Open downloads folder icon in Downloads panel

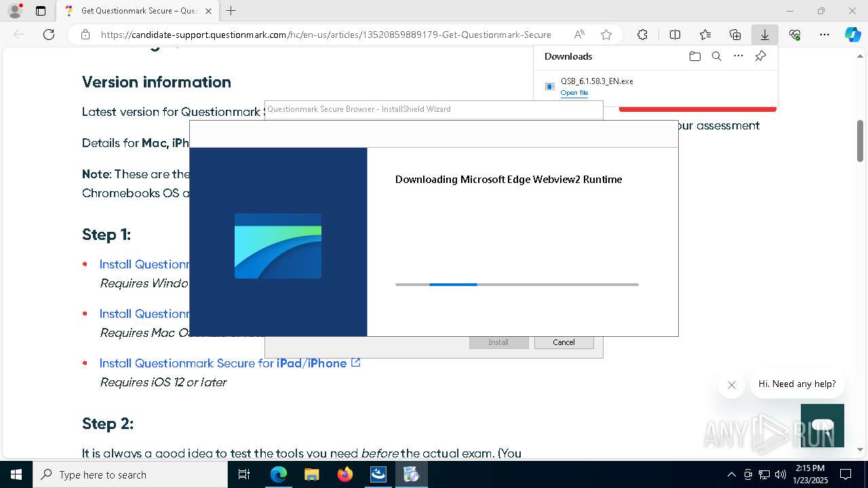694,56
